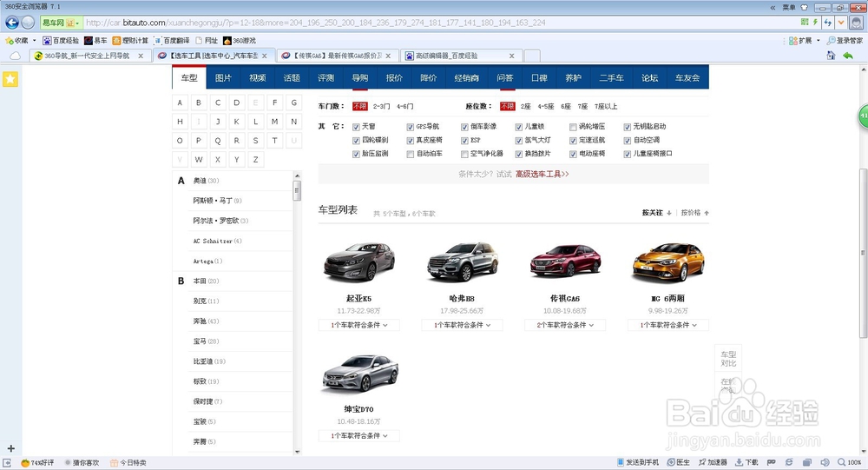The image size is (868, 470).
Task: Select the 4-5座 seat count filter
Action: click(x=546, y=106)
